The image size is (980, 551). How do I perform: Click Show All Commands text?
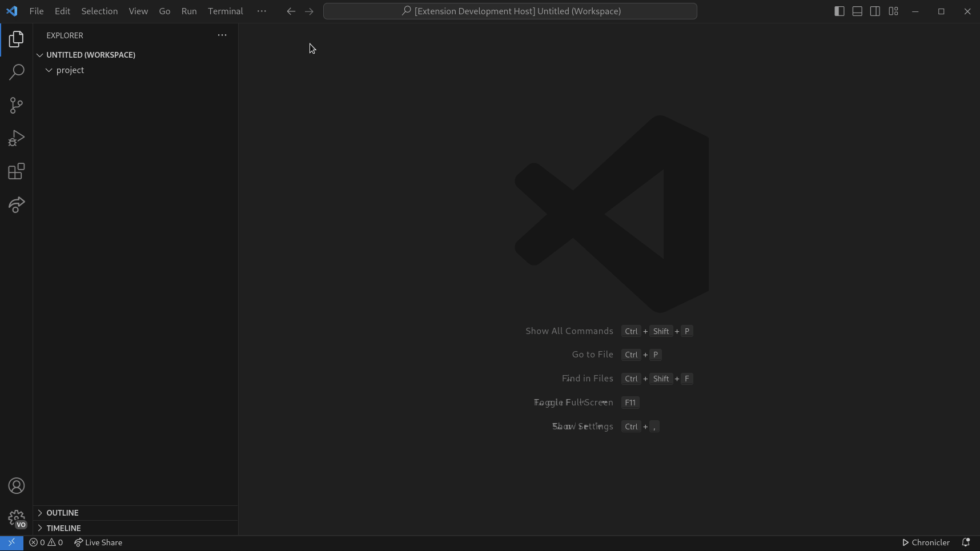(569, 331)
